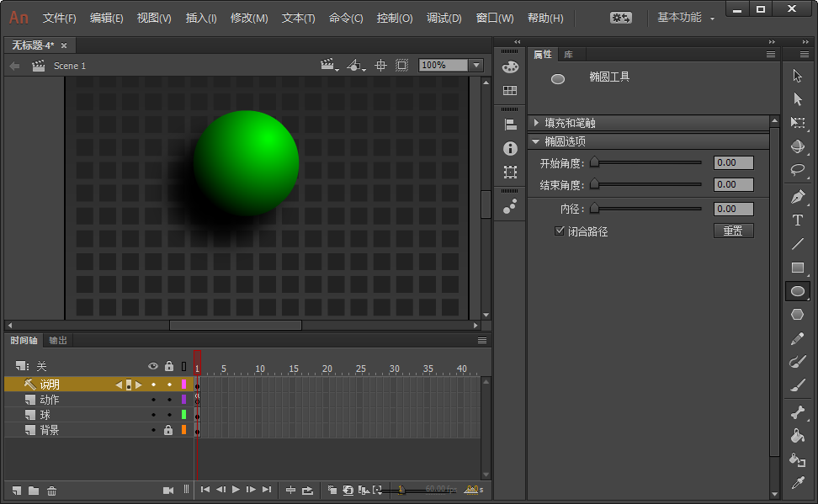Image resolution: width=818 pixels, height=504 pixels.
Task: Collapse the icon panel dock arrows
Action: pos(517,42)
